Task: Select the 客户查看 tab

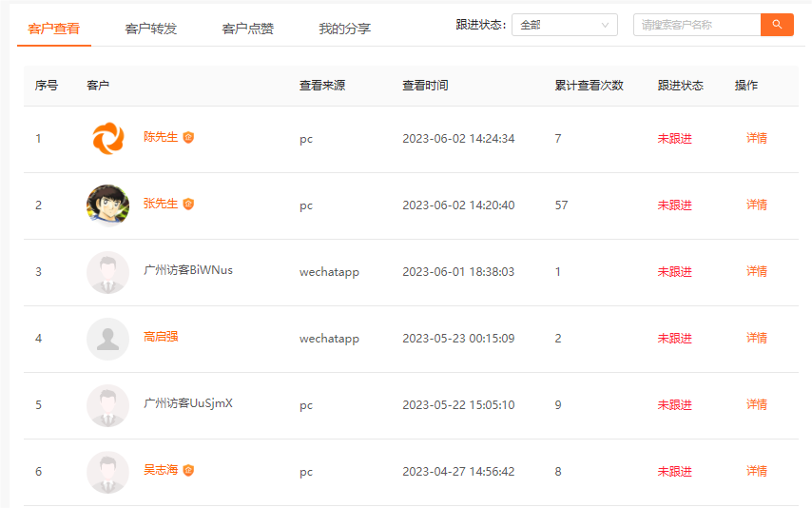Action: [54, 29]
